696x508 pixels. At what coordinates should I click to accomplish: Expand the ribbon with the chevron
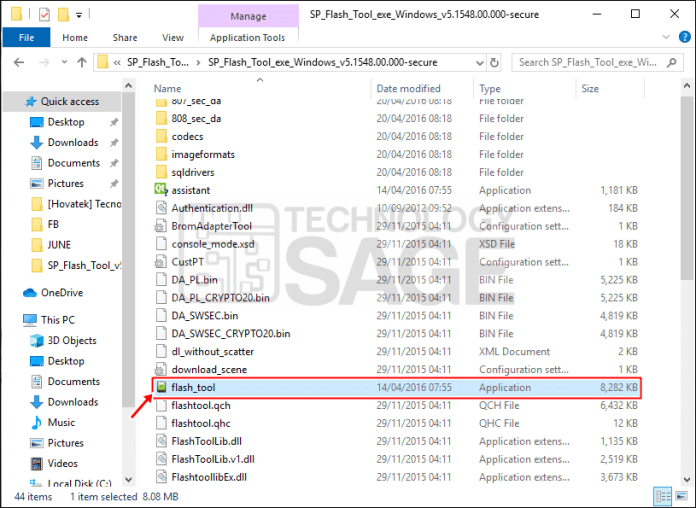666,37
